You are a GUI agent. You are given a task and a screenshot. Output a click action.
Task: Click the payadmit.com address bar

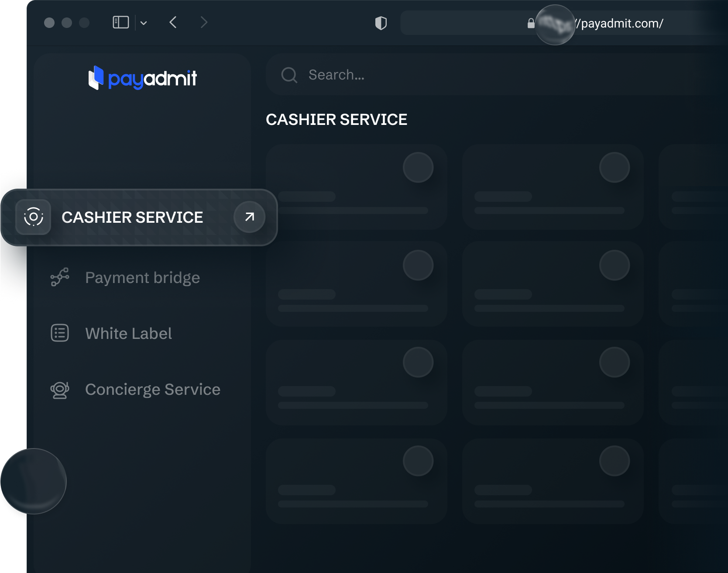pos(620,24)
